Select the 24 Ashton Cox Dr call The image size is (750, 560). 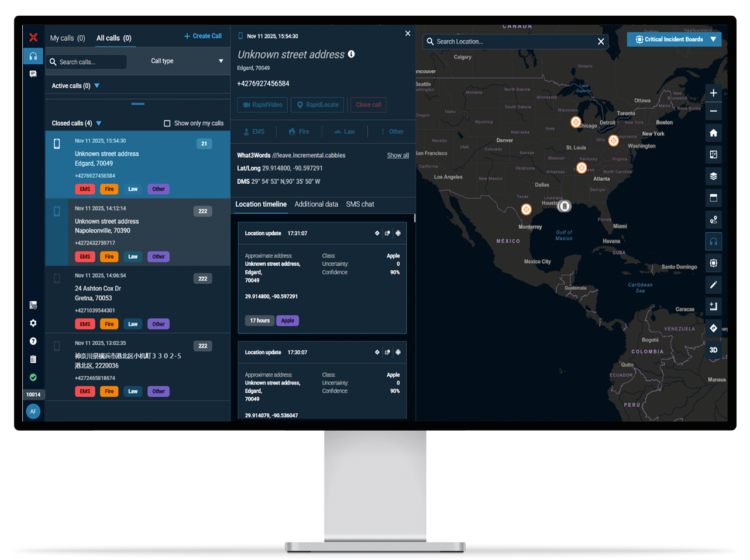point(138,300)
